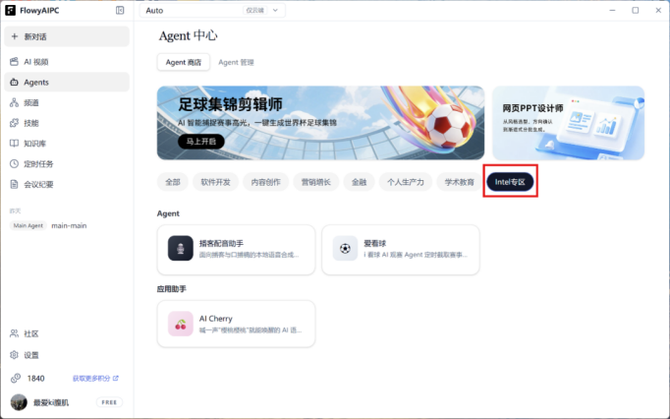Switch to the Agent 商店 tab
Image resolution: width=670 pixels, height=419 pixels.
[183, 62]
